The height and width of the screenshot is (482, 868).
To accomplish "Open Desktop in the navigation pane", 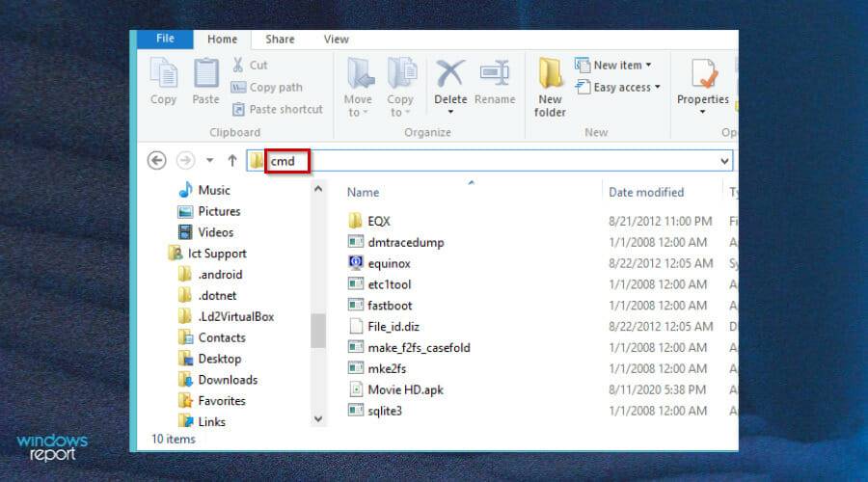I will tap(210, 359).
